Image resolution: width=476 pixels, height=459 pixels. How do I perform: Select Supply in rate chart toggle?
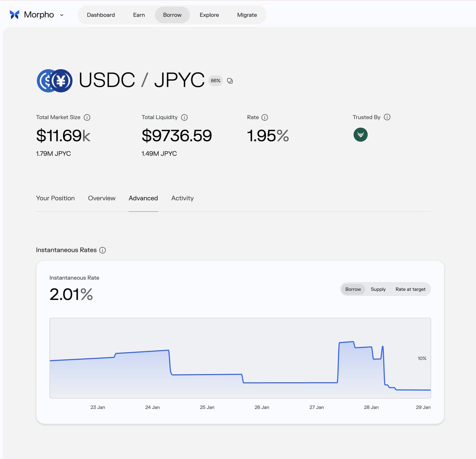coord(378,289)
